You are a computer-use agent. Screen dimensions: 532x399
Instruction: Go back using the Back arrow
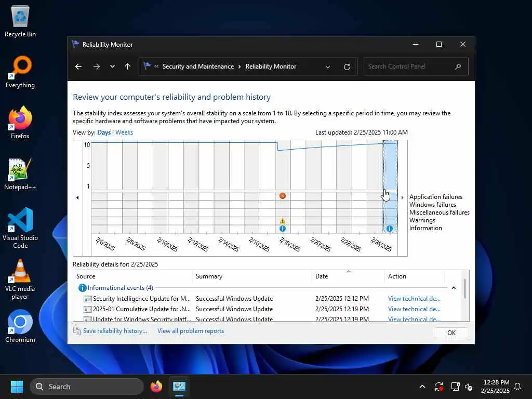tap(78, 66)
